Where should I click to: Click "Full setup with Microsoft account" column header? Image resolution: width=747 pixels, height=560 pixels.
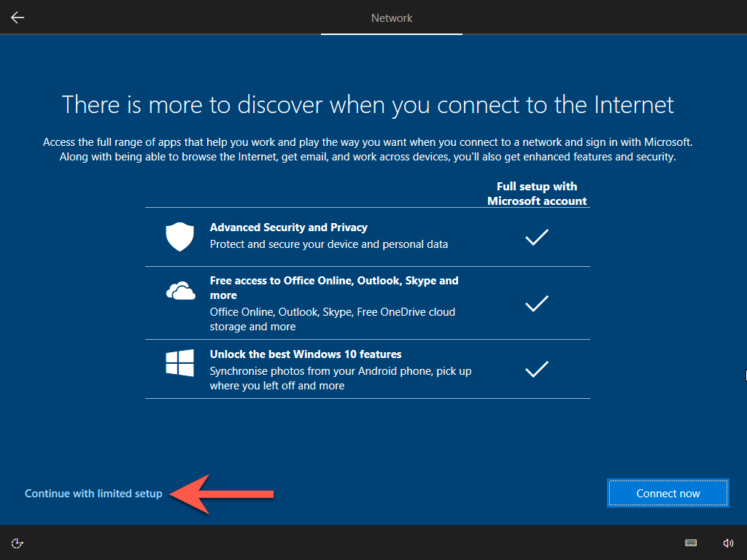tap(537, 194)
